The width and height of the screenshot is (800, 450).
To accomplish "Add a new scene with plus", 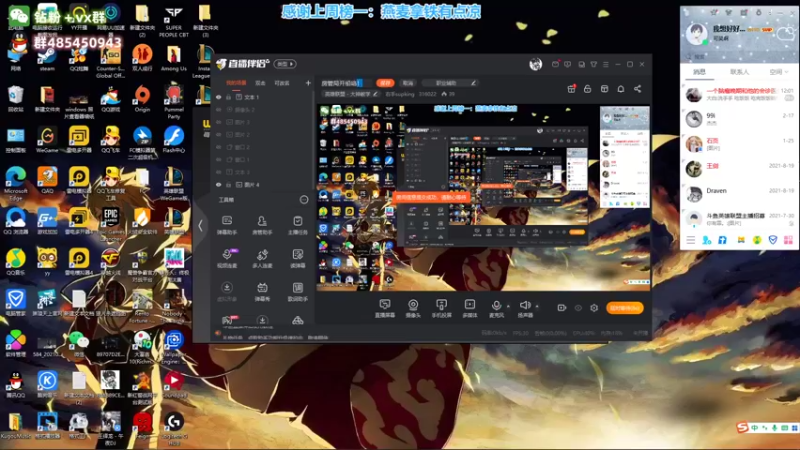I will 308,83.
